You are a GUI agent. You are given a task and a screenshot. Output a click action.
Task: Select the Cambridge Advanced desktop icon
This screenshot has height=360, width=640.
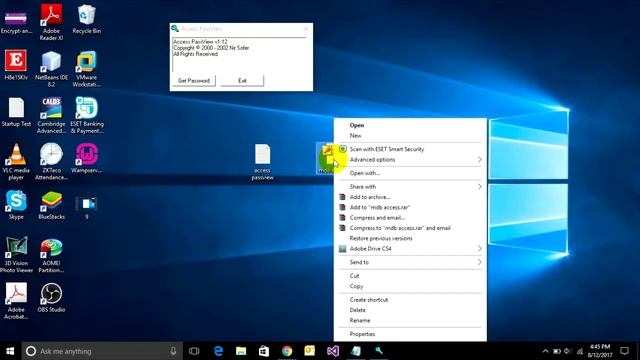(51, 115)
